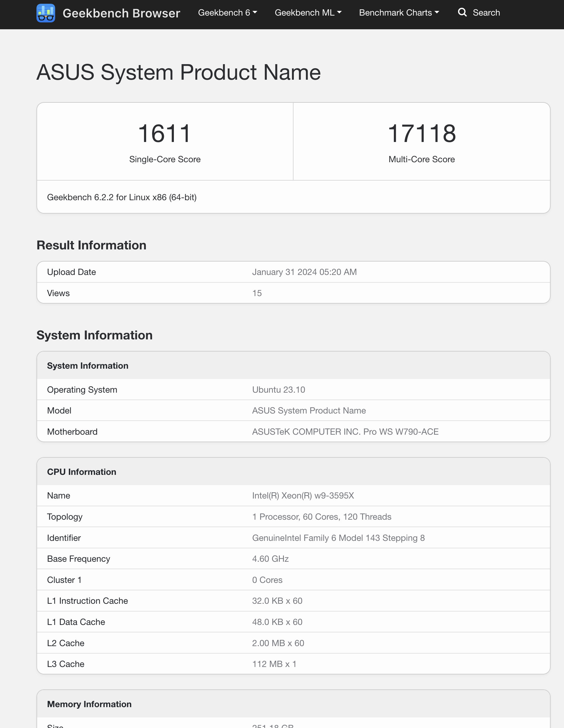Click the Single-Core Score label
This screenshot has width=564, height=728.
[165, 159]
